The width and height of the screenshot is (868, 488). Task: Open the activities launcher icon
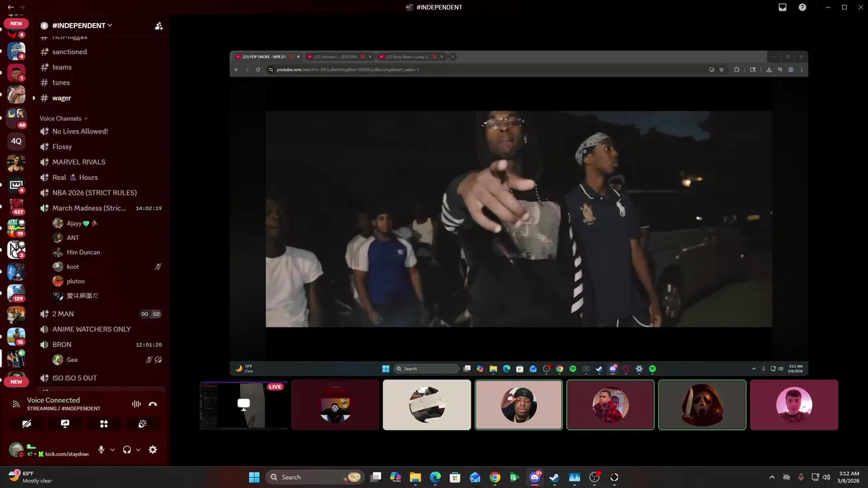click(104, 424)
